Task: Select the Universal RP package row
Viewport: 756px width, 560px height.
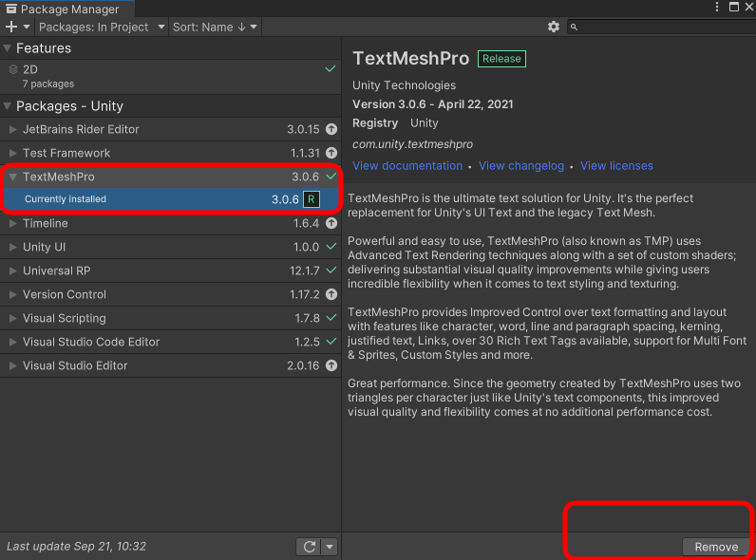Action: click(170, 271)
